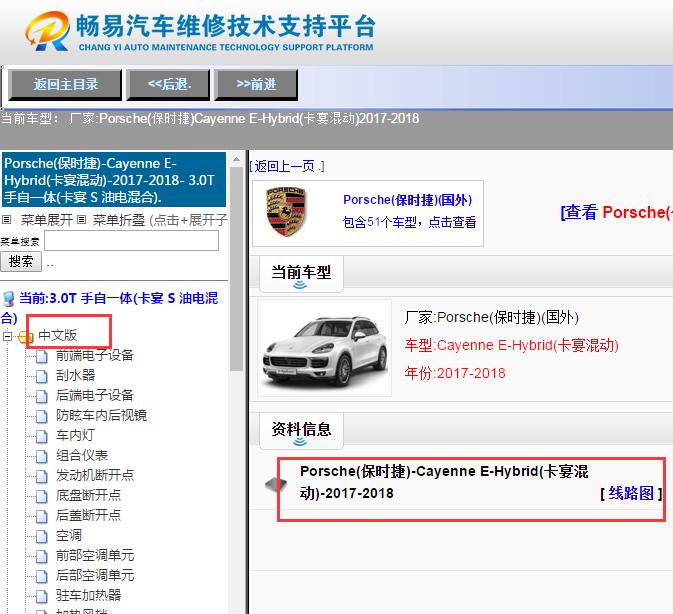The width and height of the screenshot is (673, 614).
Task: Open 刮水器 tree item
Action: tap(76, 375)
